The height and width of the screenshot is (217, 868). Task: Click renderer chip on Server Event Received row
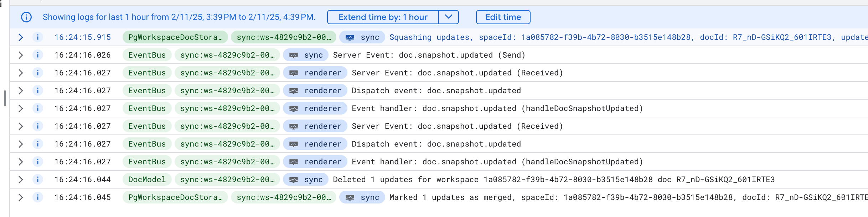click(315, 73)
